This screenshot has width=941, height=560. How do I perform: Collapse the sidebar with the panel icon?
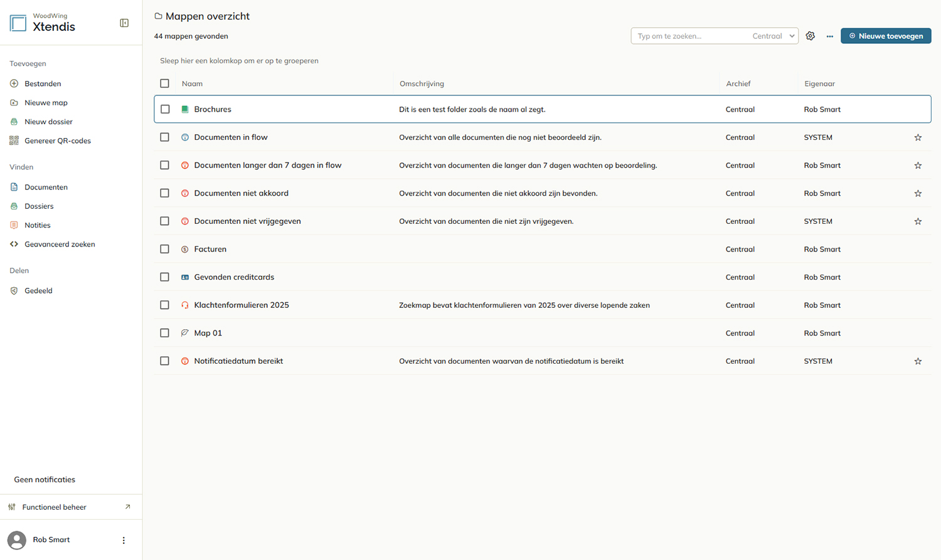coord(124,23)
